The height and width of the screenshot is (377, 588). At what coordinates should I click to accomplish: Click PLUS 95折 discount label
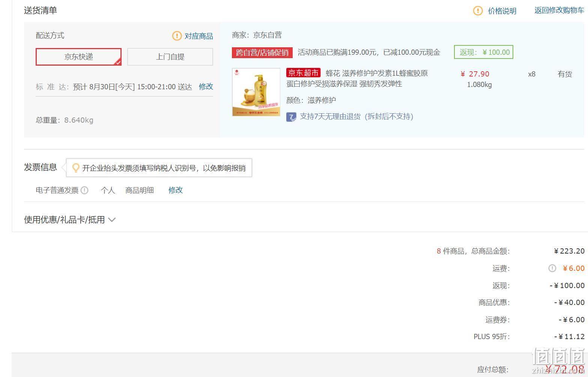click(x=492, y=336)
